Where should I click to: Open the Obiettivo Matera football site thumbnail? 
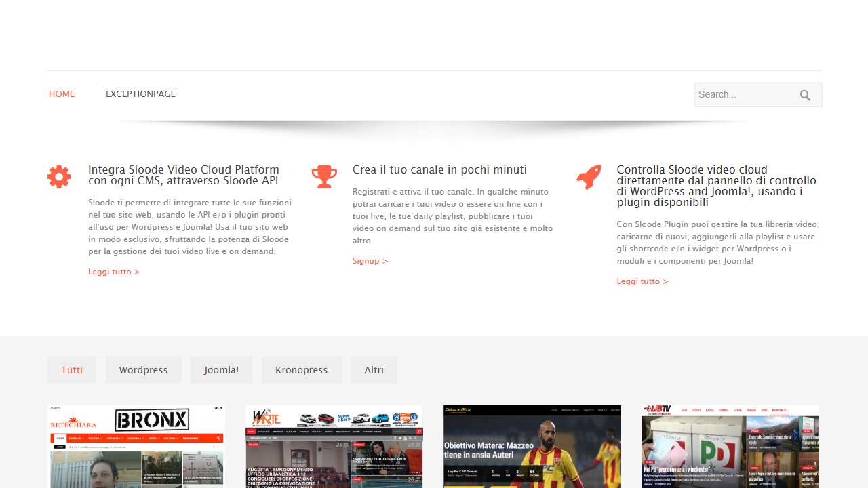[x=532, y=447]
